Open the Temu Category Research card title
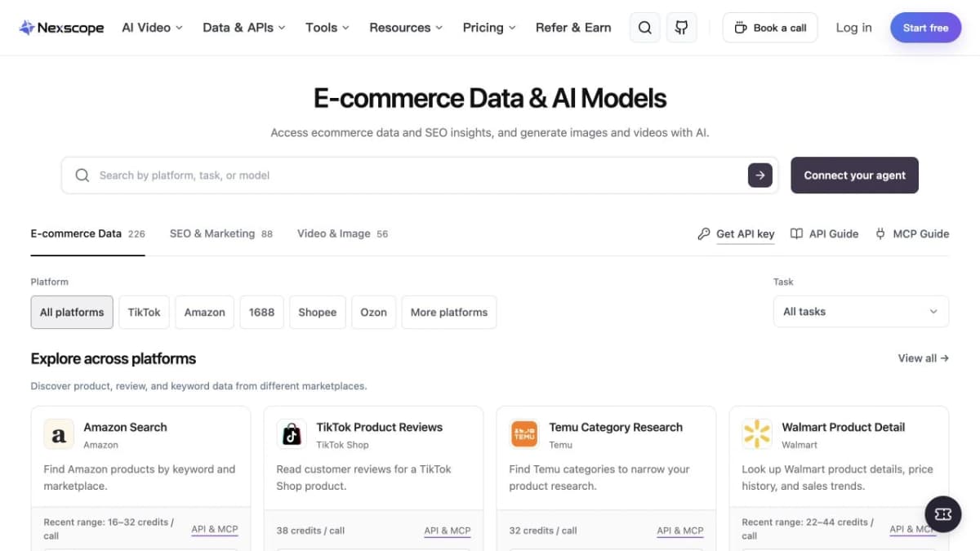Screen dimensions: 980x551 [616, 427]
